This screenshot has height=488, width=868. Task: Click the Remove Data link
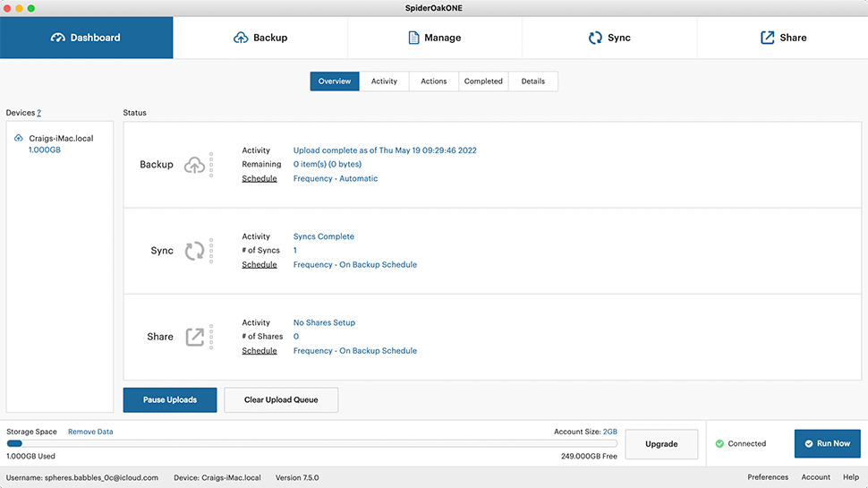pyautogui.click(x=90, y=432)
